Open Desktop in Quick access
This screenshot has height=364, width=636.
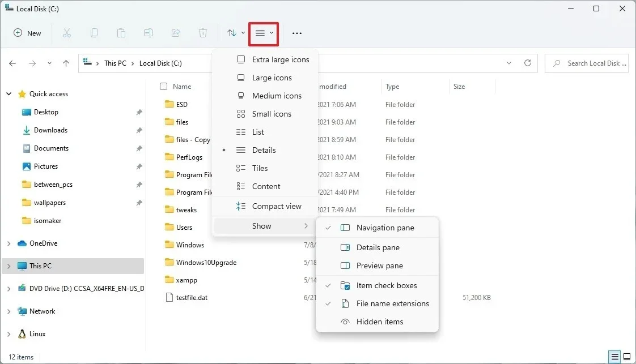[40, 112]
